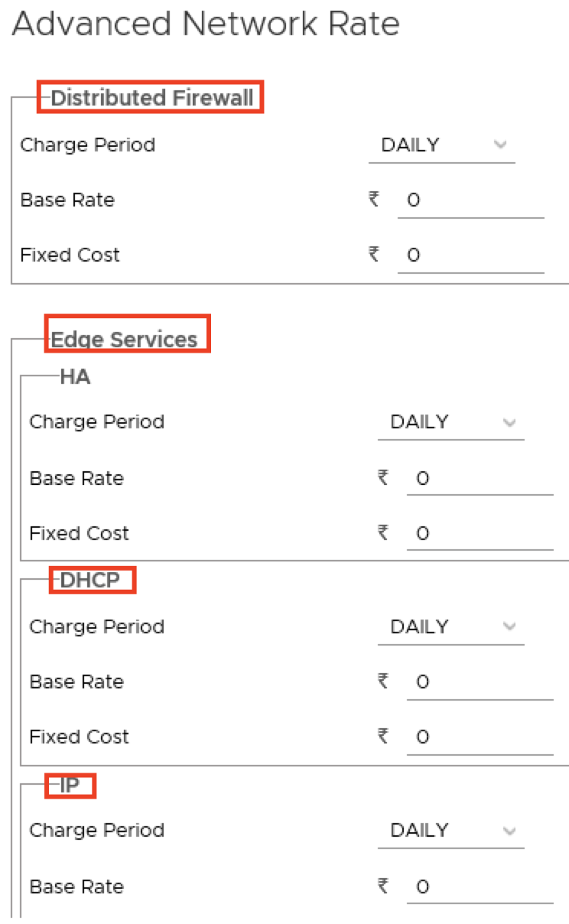Viewport: 569px width, 924px height.
Task: Click chevron arrow in Distributed Firewall dropdown
Action: [x=500, y=145]
